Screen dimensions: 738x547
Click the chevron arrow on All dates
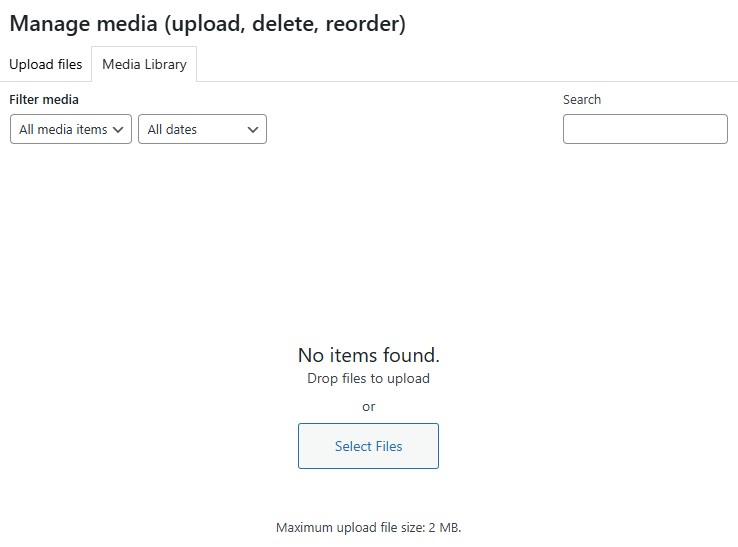253,129
